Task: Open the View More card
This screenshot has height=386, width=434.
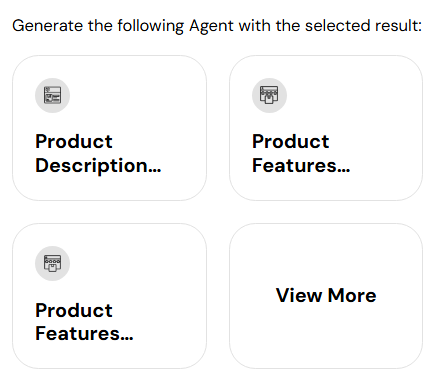Action: 326,296
